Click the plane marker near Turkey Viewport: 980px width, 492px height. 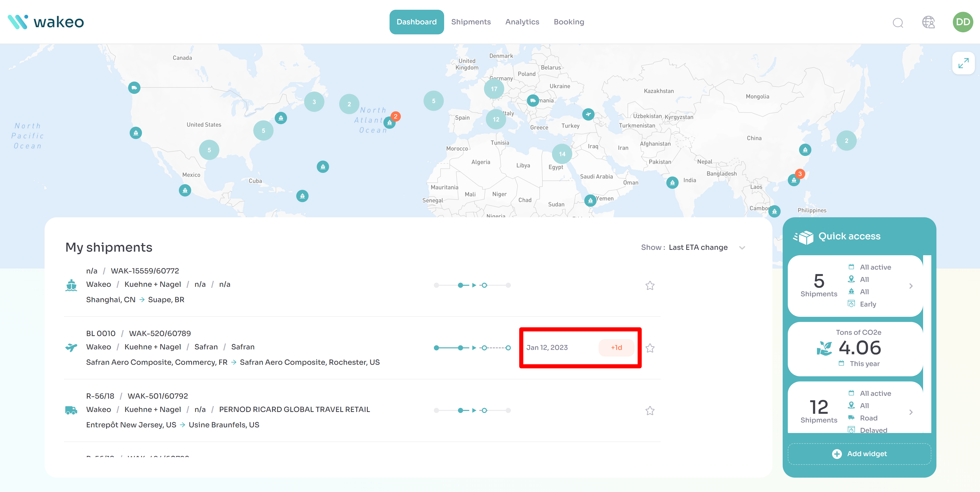pyautogui.click(x=588, y=114)
